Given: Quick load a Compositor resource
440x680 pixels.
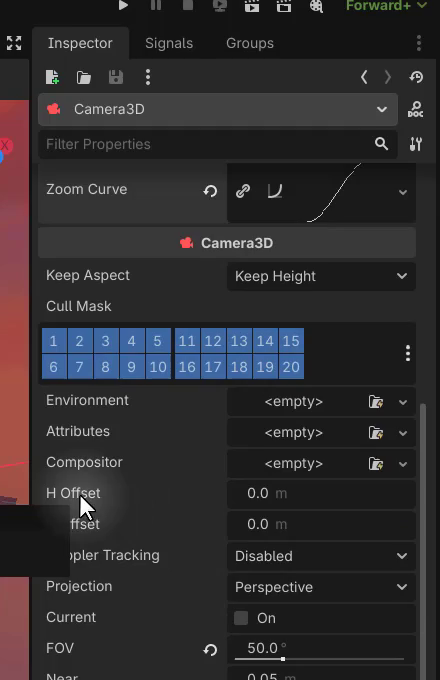Looking at the screenshot, I should tap(376, 464).
